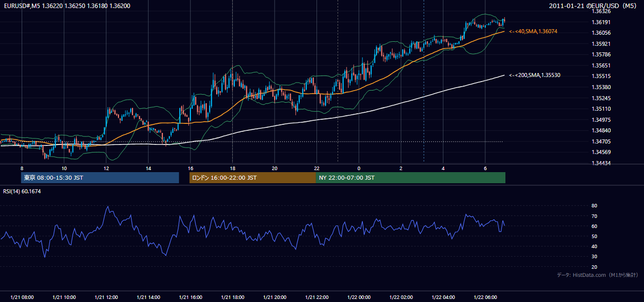The width and height of the screenshot is (644, 302).
Task: Click price axis value 1.34840
Action: (x=601, y=131)
